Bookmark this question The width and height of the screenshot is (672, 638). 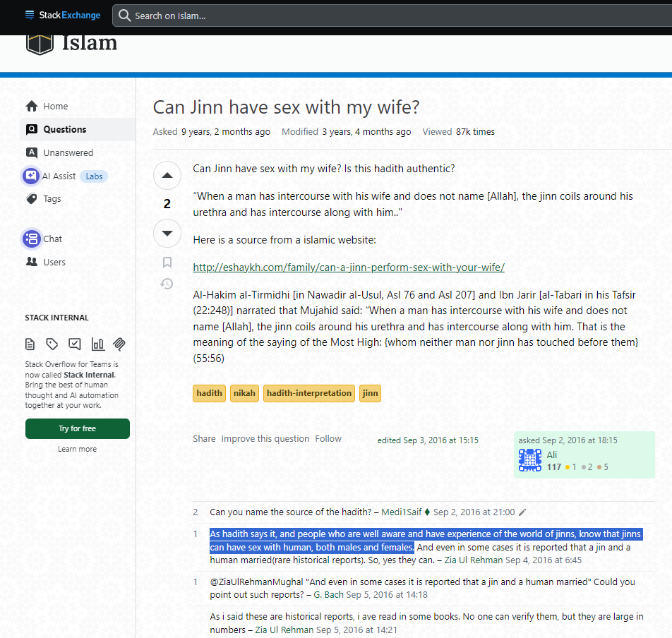[x=167, y=263]
